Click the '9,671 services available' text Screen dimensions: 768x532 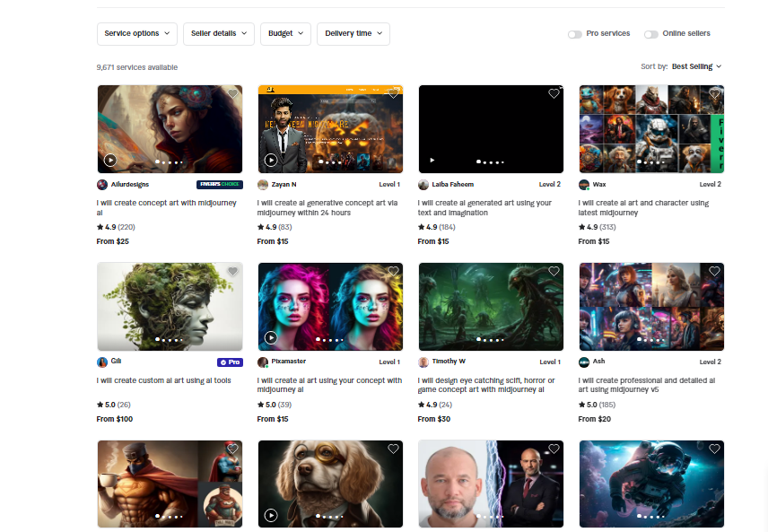pos(137,67)
